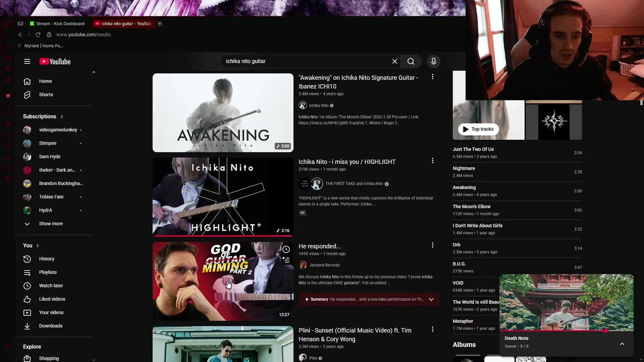The height and width of the screenshot is (362, 644).
Task: Go back in the browser
Action: click(x=20, y=35)
